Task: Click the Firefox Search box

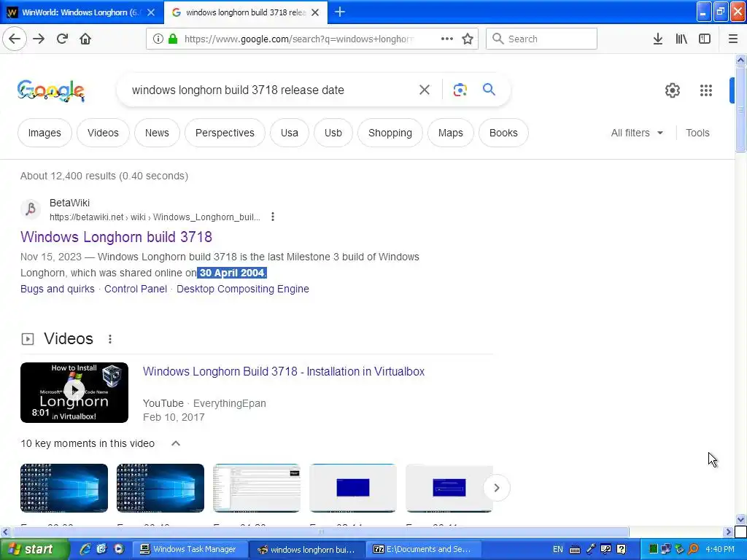Action: click(542, 39)
